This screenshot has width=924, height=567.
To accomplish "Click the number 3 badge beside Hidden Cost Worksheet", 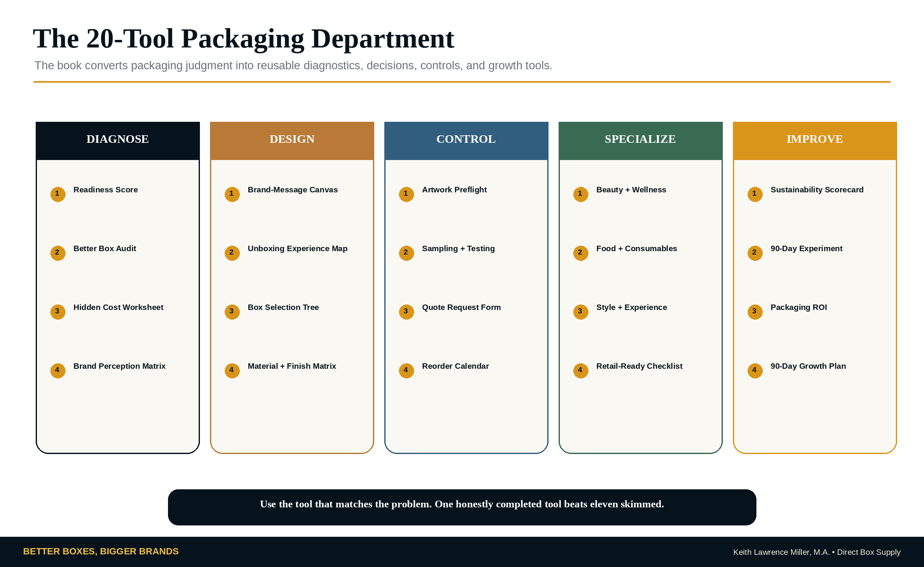I will point(58,312).
